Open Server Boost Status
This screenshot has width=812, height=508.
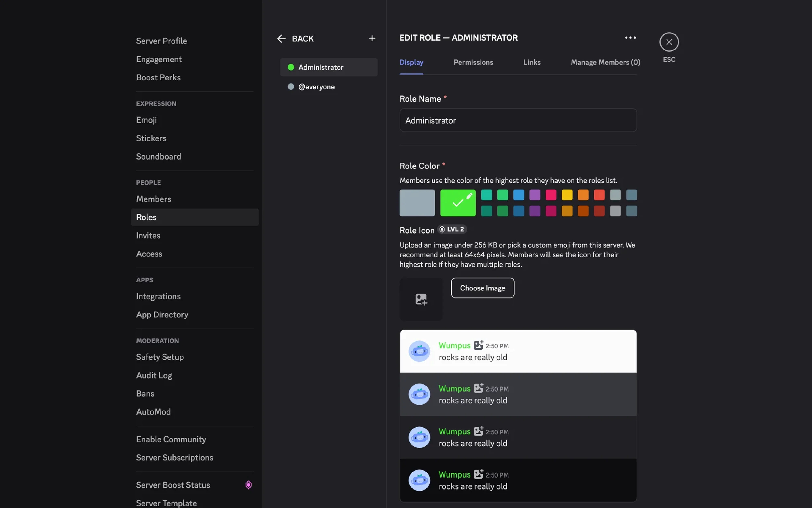[195, 485]
